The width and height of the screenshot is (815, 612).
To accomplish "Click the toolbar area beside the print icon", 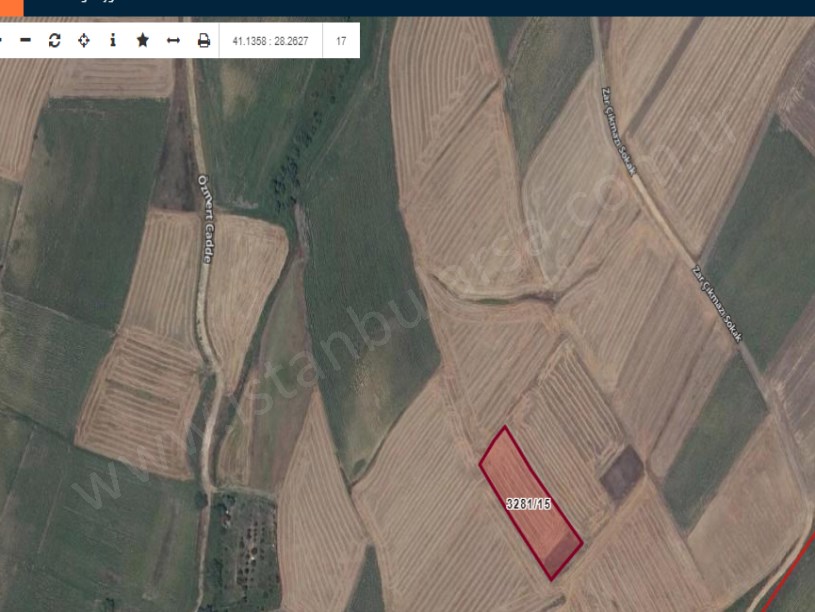I will click(220, 42).
